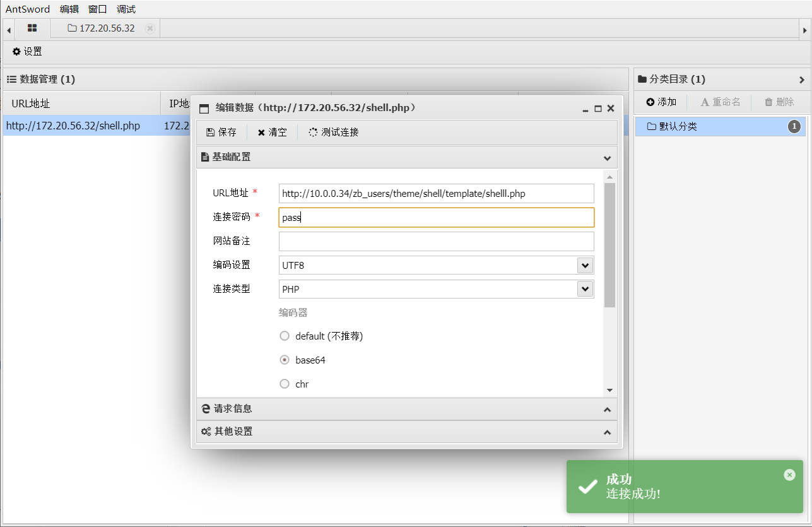Switch to the home grid tab

coord(32,28)
